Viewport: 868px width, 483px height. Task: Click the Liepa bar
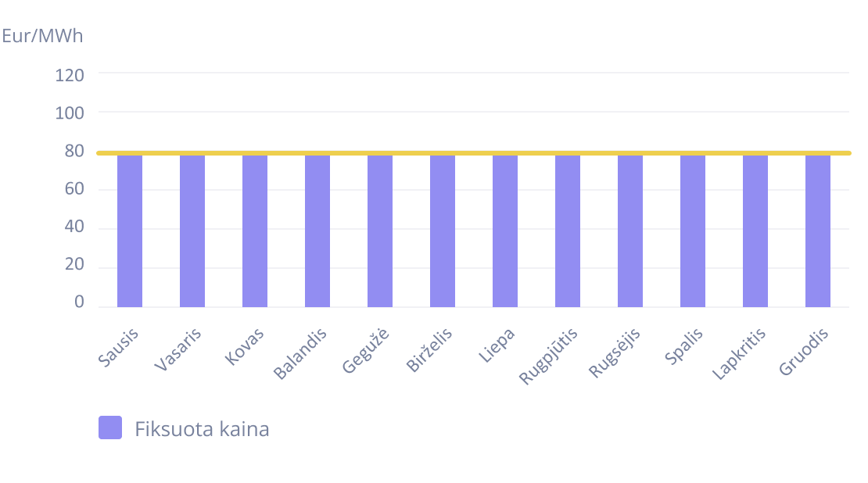[505, 231]
